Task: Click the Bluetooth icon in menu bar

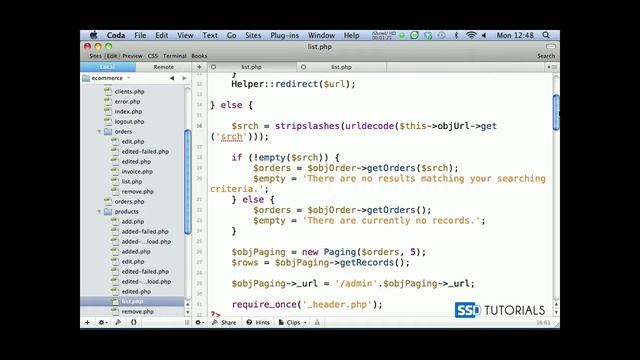Action: (x=456, y=36)
